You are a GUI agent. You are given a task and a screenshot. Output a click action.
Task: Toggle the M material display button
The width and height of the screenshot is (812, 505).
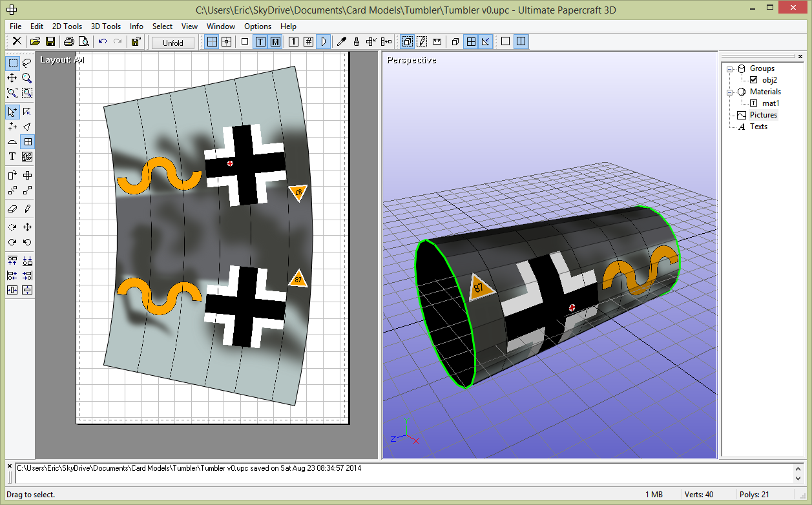pos(275,42)
